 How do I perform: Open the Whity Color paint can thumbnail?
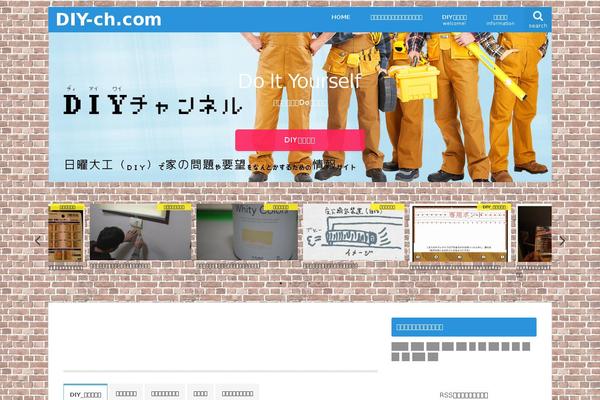pyautogui.click(x=247, y=232)
